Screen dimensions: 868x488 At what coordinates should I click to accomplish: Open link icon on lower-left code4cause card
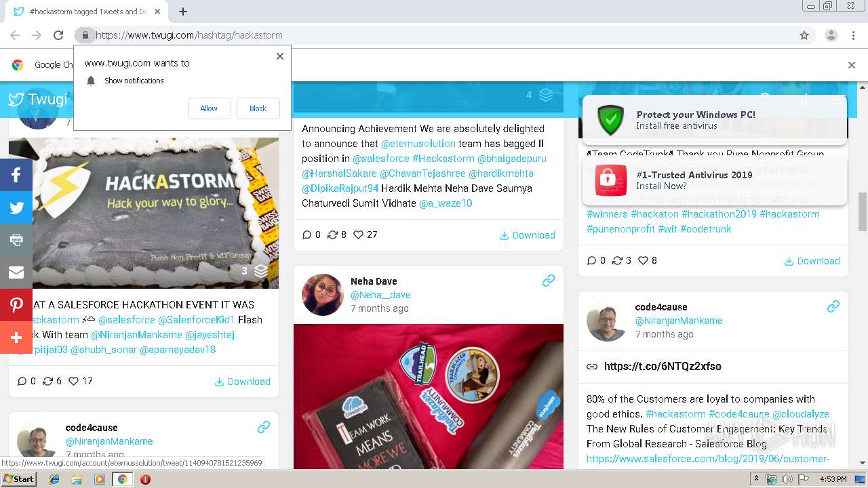click(264, 427)
